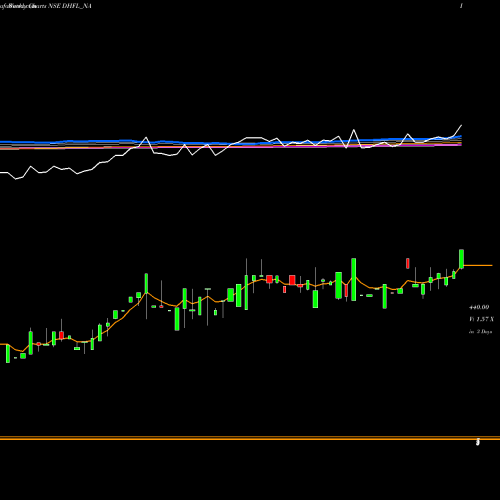Select the last green candlestick on the right
This screenshot has width=500, height=500.
pyautogui.click(x=462, y=259)
